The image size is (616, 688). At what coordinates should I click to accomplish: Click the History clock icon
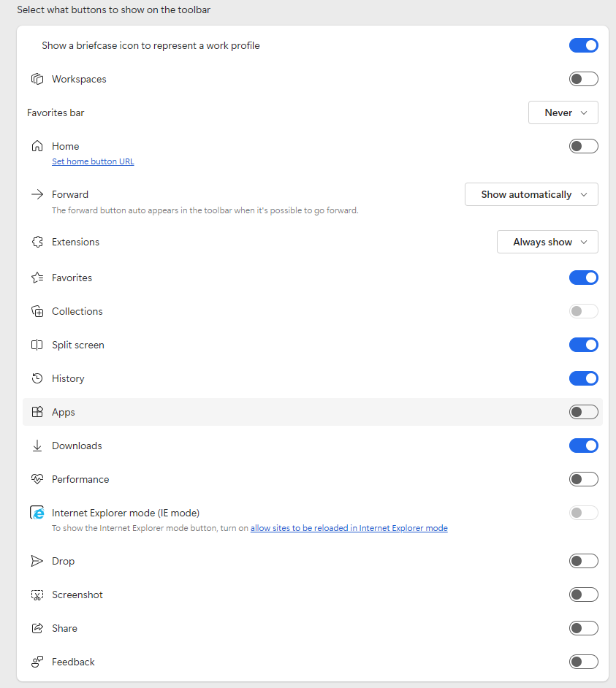click(37, 378)
